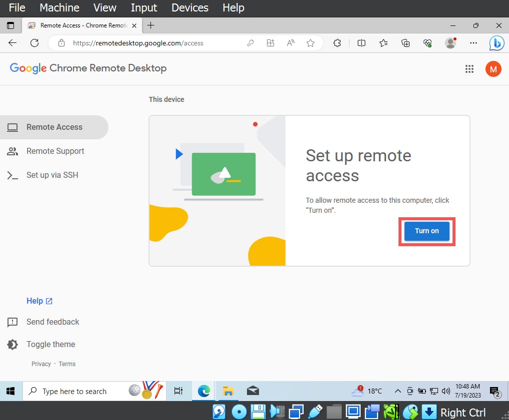509x420 pixels.
Task: Toggle Split screen icon
Action: point(361,43)
